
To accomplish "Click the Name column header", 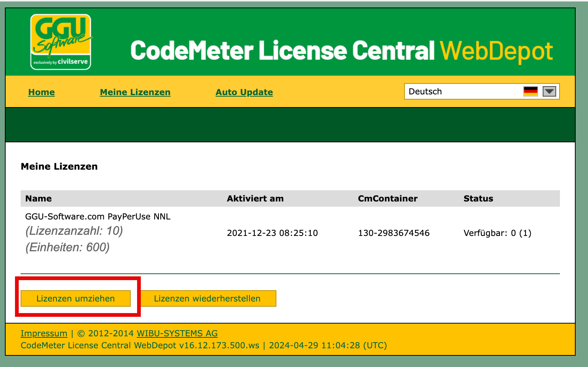I will (x=39, y=198).
